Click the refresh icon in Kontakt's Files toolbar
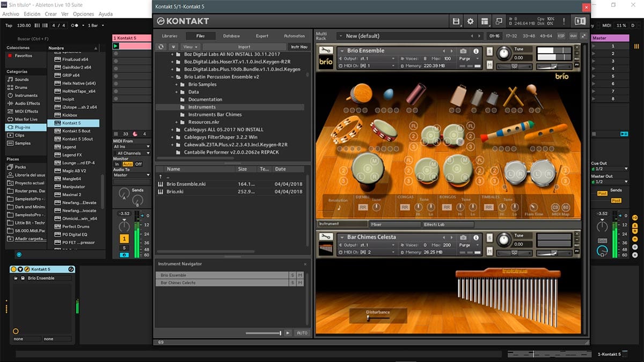644x362 pixels. (x=161, y=47)
